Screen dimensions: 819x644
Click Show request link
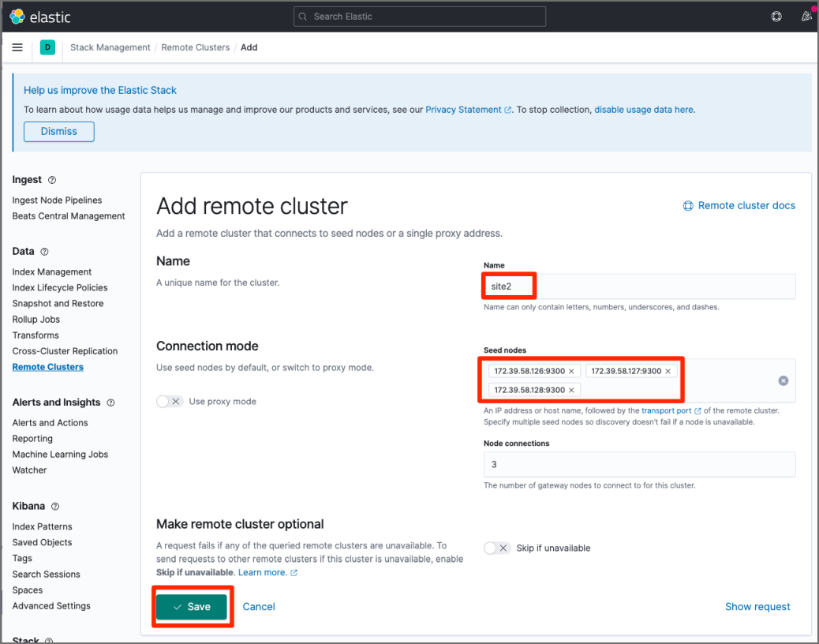pyautogui.click(x=757, y=607)
